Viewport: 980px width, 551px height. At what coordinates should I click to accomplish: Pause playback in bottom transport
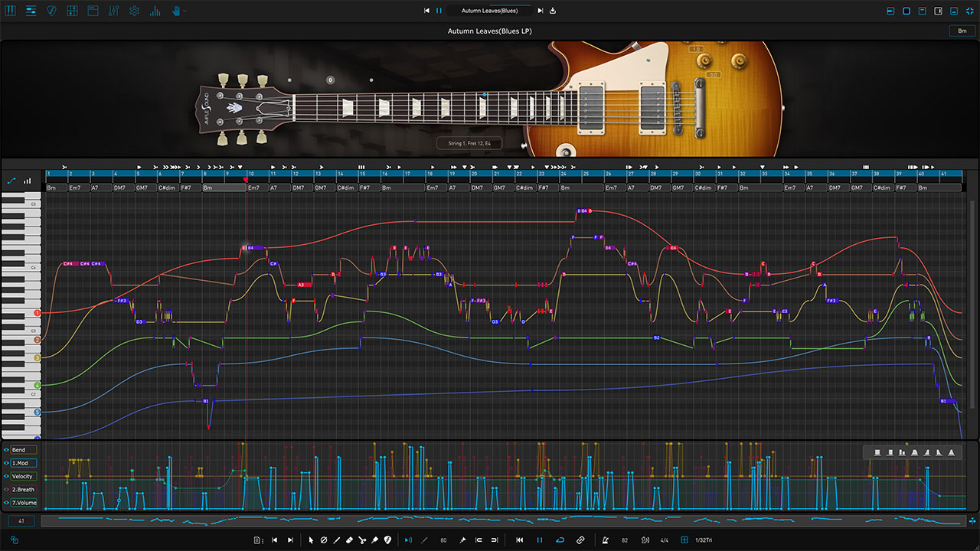tap(539, 540)
